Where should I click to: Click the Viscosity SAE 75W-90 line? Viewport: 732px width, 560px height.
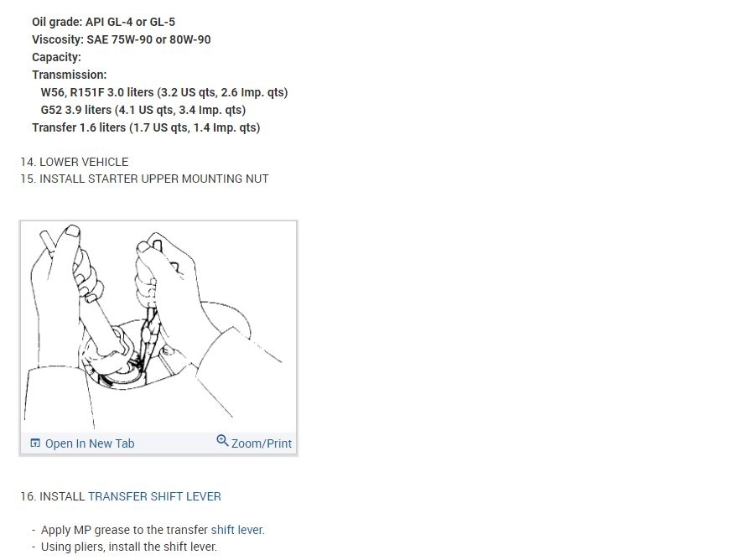point(122,39)
